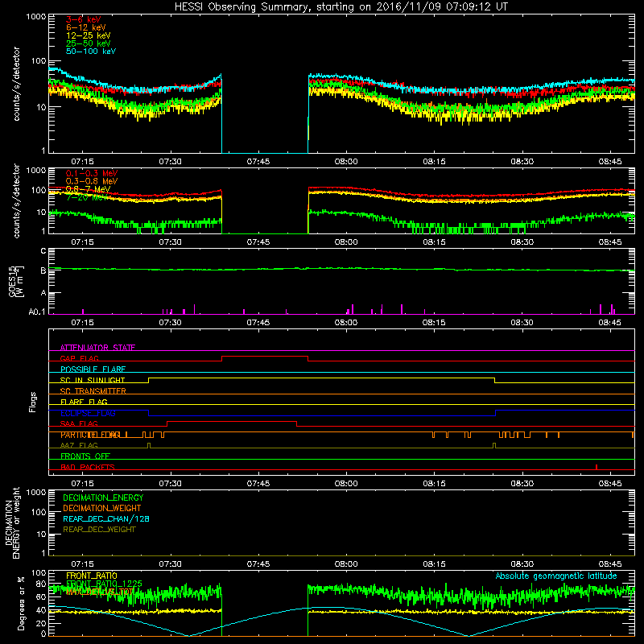This screenshot has width=644, height=644.
Task: Select the FLARE_FLAG label
Action: (84, 402)
